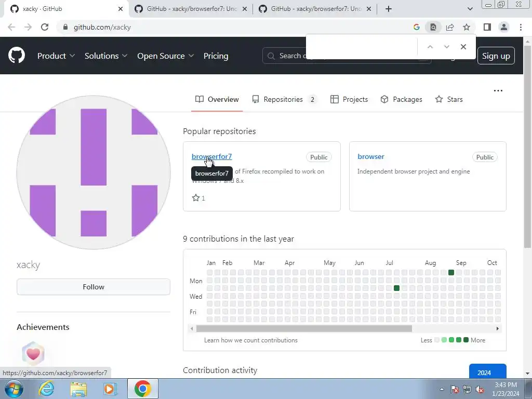
Task: Click the Chrome profile avatar icon
Action: click(504, 27)
